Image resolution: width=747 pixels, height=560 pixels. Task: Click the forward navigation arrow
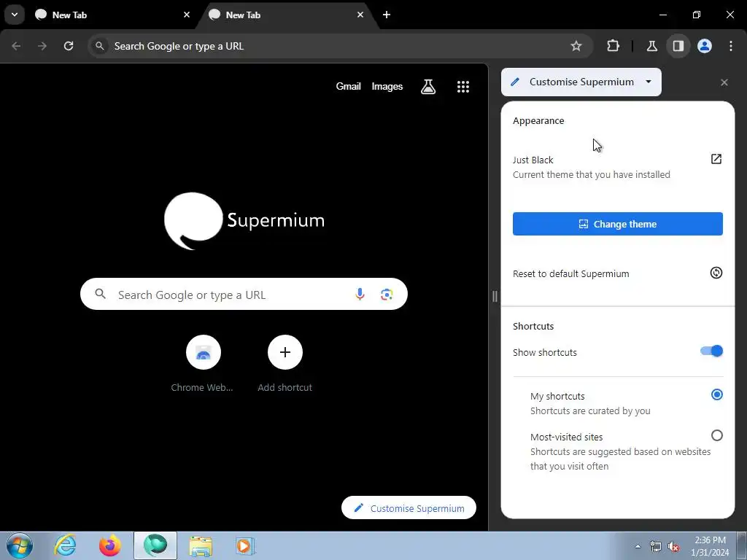pos(42,46)
